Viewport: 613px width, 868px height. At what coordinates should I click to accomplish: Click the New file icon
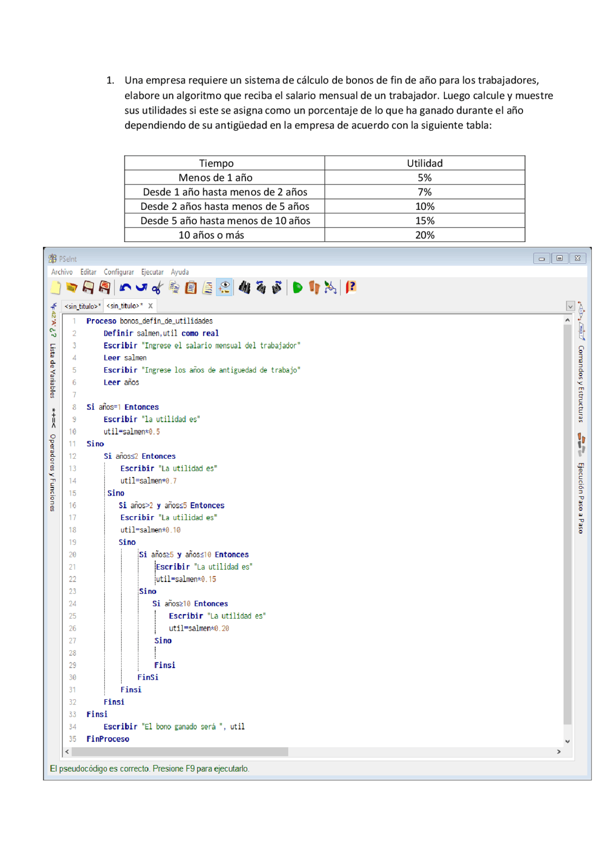56,288
